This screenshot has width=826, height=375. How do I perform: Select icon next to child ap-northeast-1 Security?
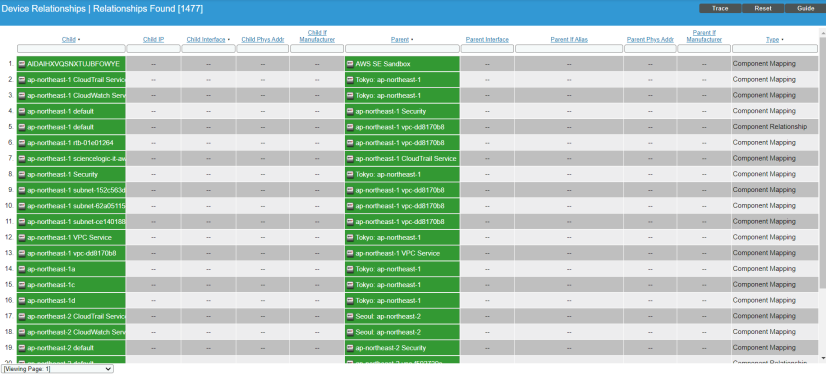[22, 174]
